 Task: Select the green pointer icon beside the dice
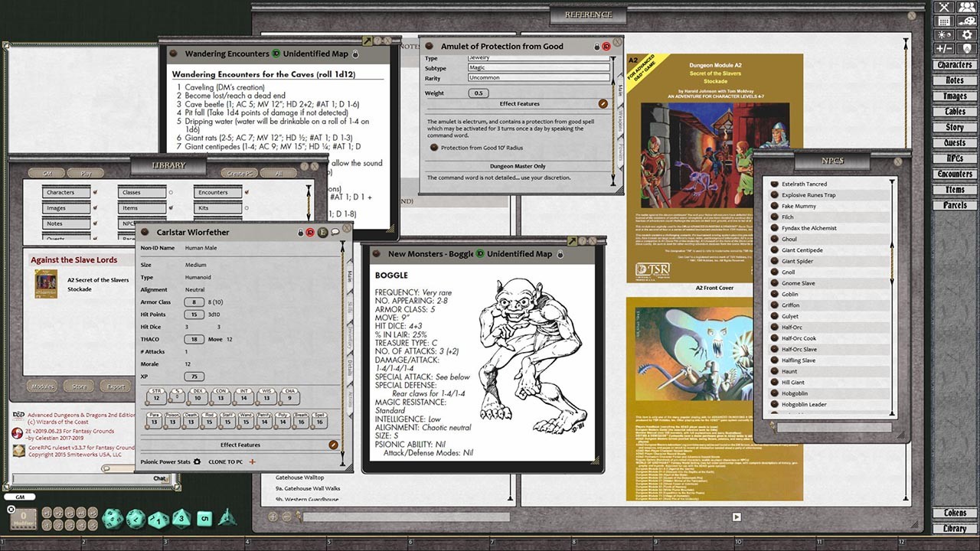point(226,519)
